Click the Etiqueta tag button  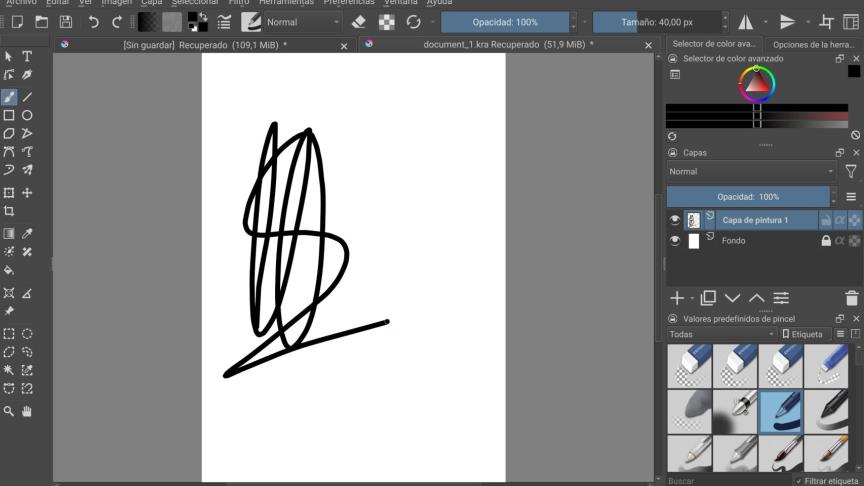(802, 334)
